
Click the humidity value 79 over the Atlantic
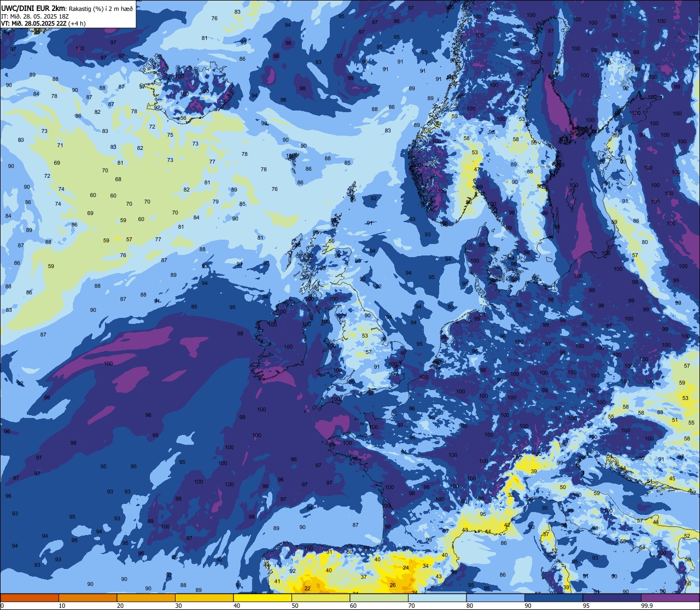(215, 202)
